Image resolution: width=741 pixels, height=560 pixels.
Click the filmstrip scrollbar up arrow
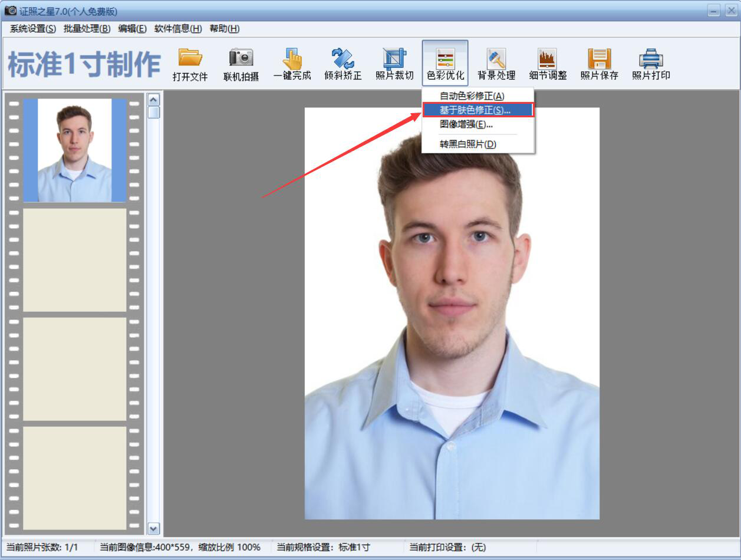point(153,100)
